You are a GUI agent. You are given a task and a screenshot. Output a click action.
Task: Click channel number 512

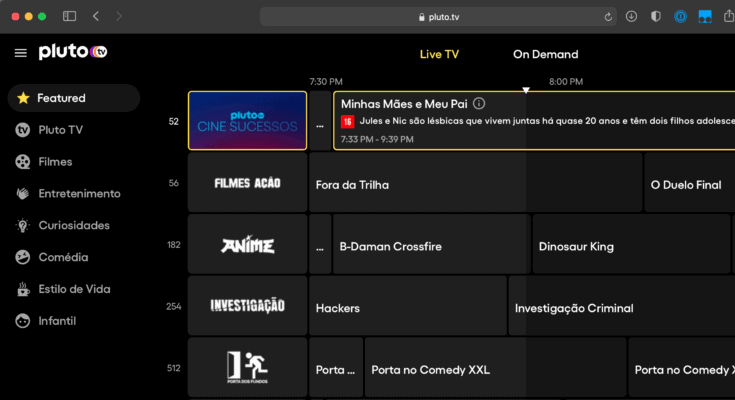pyautogui.click(x=173, y=368)
